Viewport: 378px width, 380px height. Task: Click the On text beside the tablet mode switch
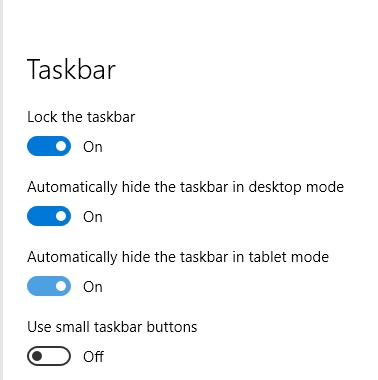click(93, 287)
